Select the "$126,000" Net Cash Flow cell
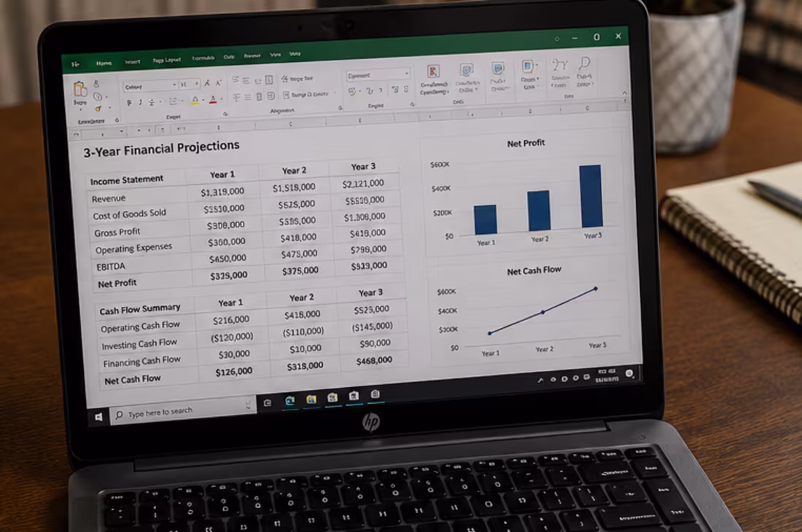Viewport: 802px width, 532px height. pos(234,372)
